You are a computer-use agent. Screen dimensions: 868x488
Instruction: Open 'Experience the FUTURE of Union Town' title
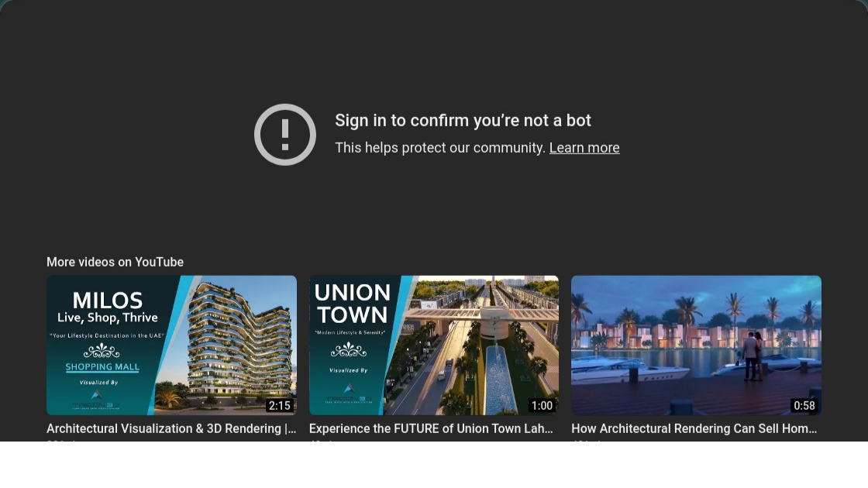[x=431, y=428]
